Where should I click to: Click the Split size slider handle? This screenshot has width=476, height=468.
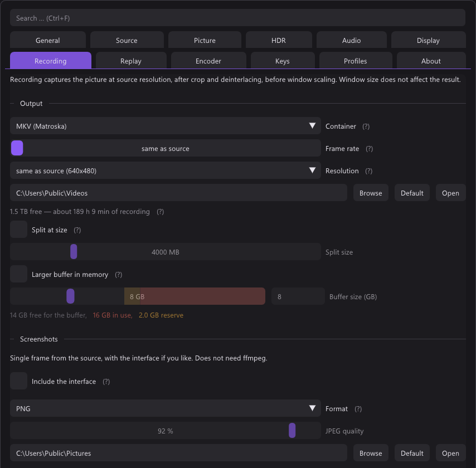[x=74, y=252]
